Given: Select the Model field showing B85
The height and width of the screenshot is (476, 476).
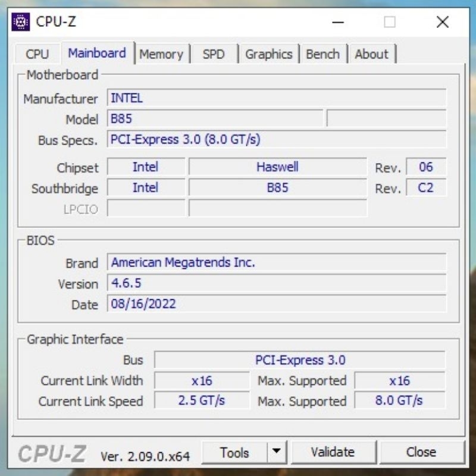Looking at the screenshot, I should [214, 120].
